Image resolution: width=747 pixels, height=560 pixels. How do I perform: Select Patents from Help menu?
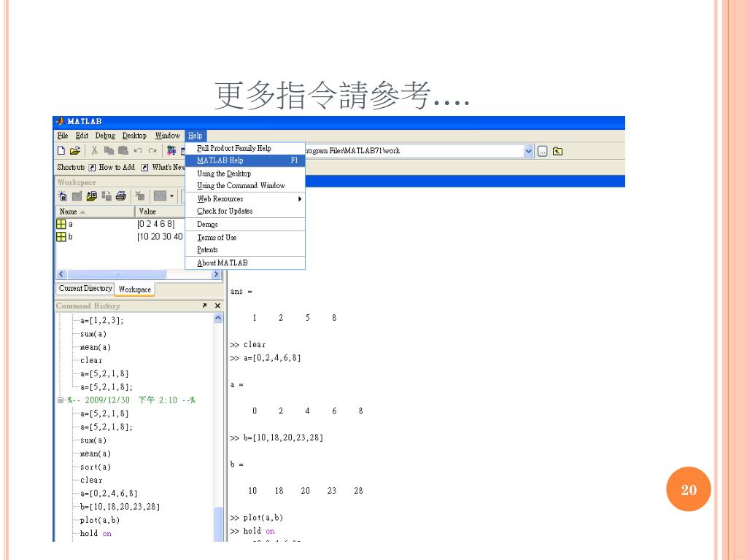(245, 249)
